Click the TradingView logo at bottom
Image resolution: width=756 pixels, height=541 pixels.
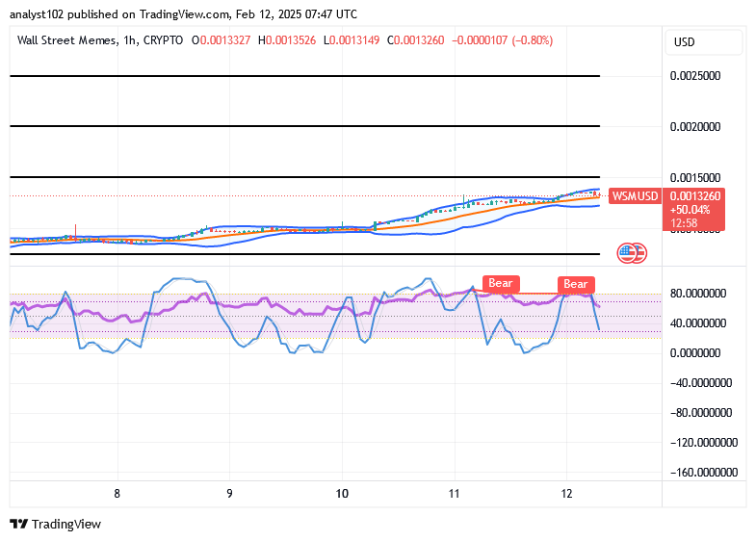56,524
